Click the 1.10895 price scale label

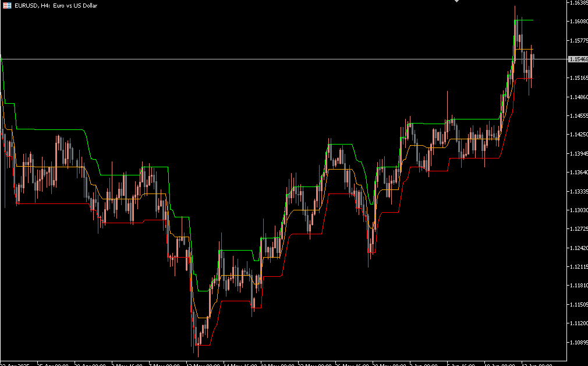[x=578, y=342]
